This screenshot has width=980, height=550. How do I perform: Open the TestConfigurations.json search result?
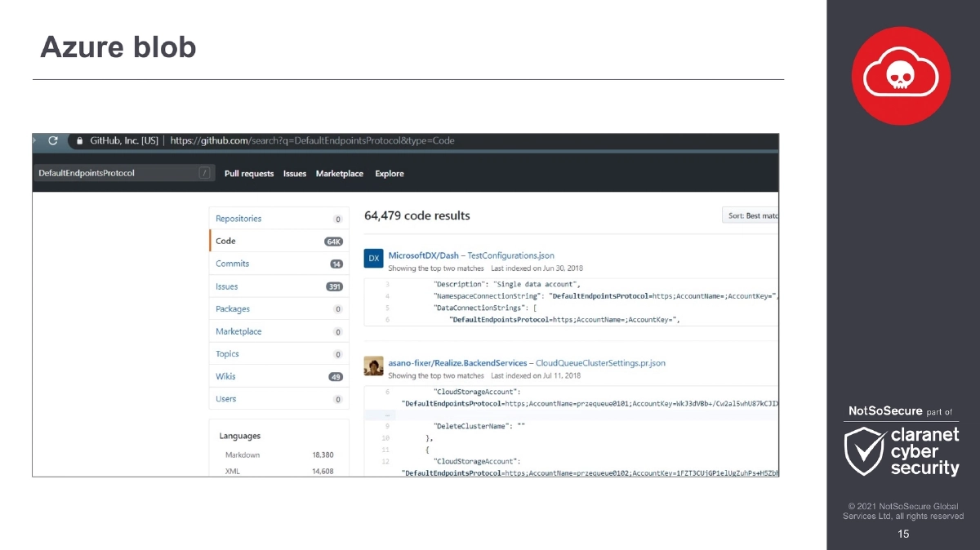tap(509, 255)
